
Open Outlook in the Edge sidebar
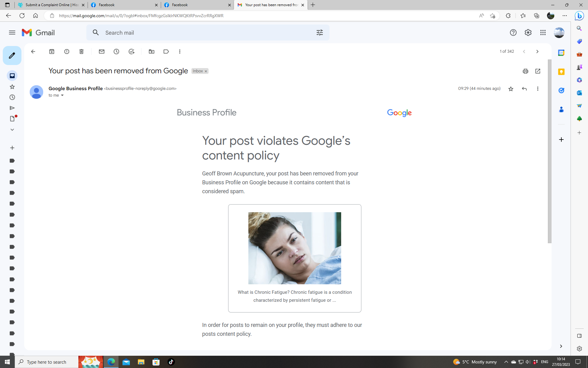pos(579,93)
